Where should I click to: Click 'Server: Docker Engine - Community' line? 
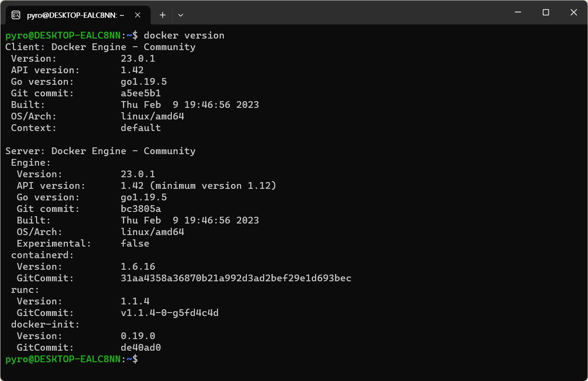101,151
